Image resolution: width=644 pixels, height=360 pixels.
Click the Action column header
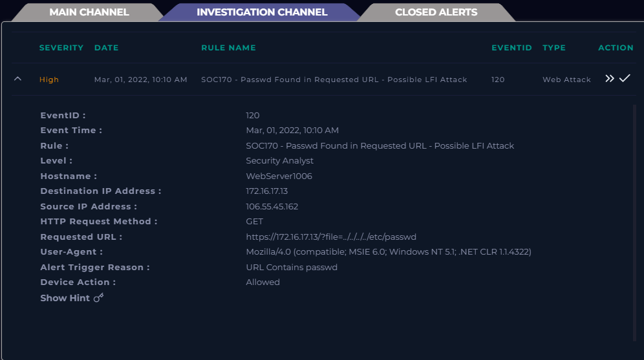tap(616, 48)
